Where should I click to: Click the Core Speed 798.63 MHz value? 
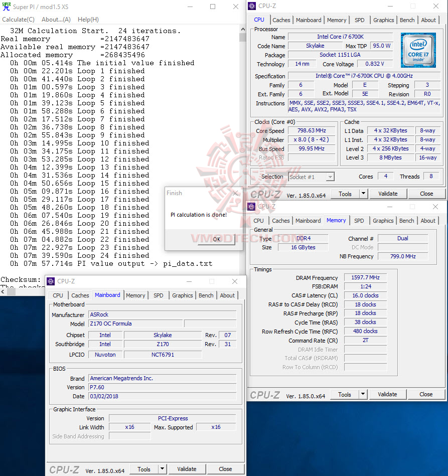click(312, 130)
